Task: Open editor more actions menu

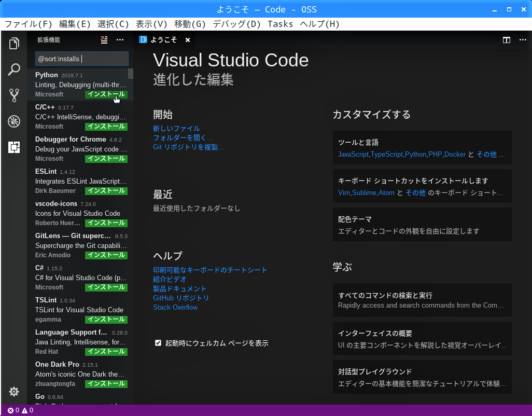Action: [x=523, y=40]
